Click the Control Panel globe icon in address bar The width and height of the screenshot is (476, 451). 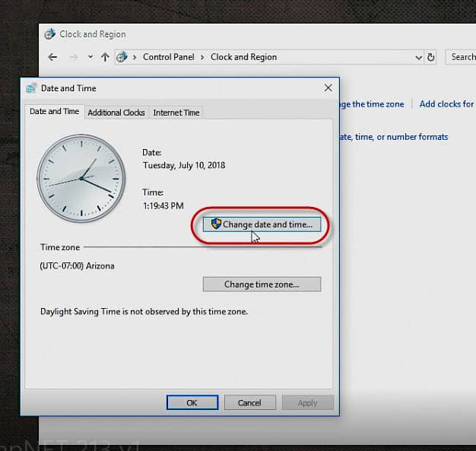(122, 57)
